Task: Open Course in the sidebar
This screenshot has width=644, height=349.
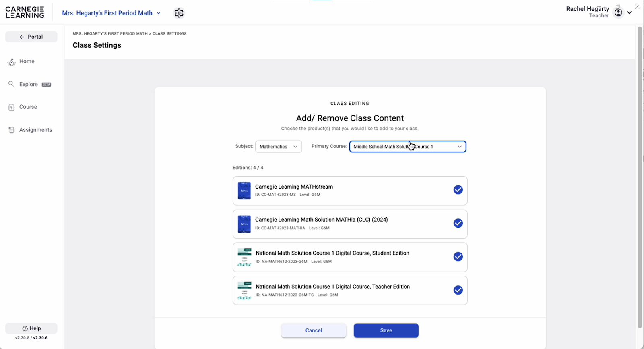Action: (28, 107)
